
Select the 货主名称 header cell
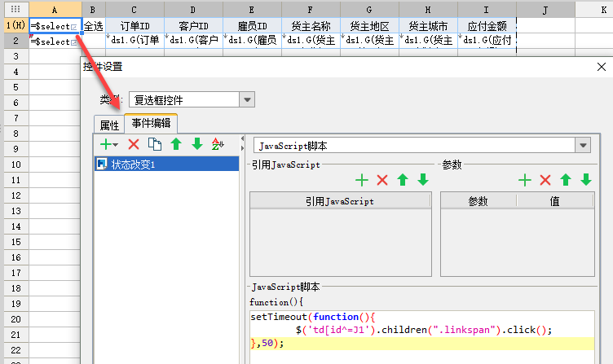pos(311,26)
